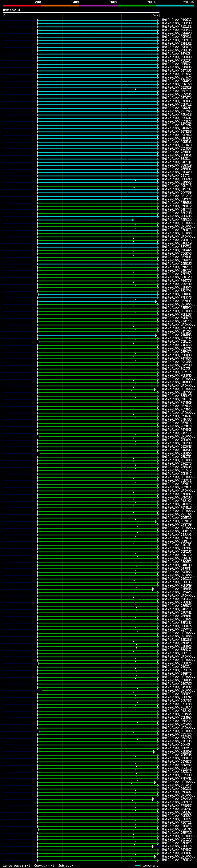Select hit UniRef100_Q754V6
The height and width of the screenshot is (868, 197).
[x=176, y=592]
